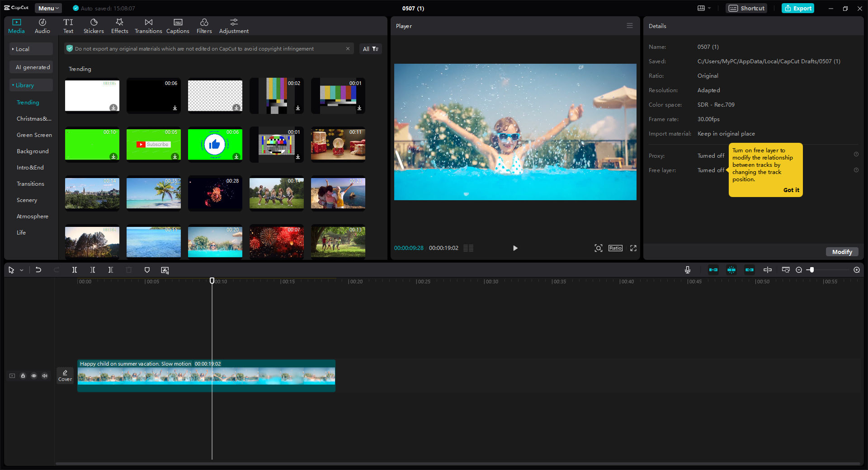The width and height of the screenshot is (868, 470).
Task: Switch to the Transitions panel
Action: [x=148, y=25]
